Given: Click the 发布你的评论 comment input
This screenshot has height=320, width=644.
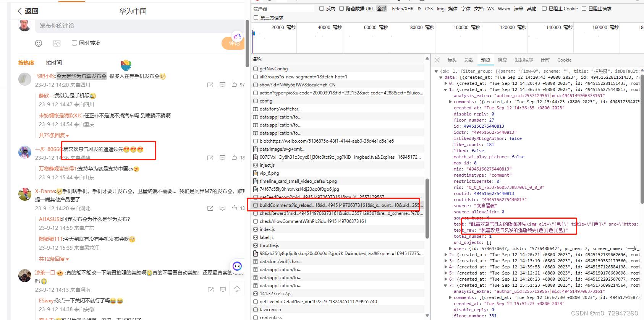Looking at the screenshot, I should (x=140, y=26).
